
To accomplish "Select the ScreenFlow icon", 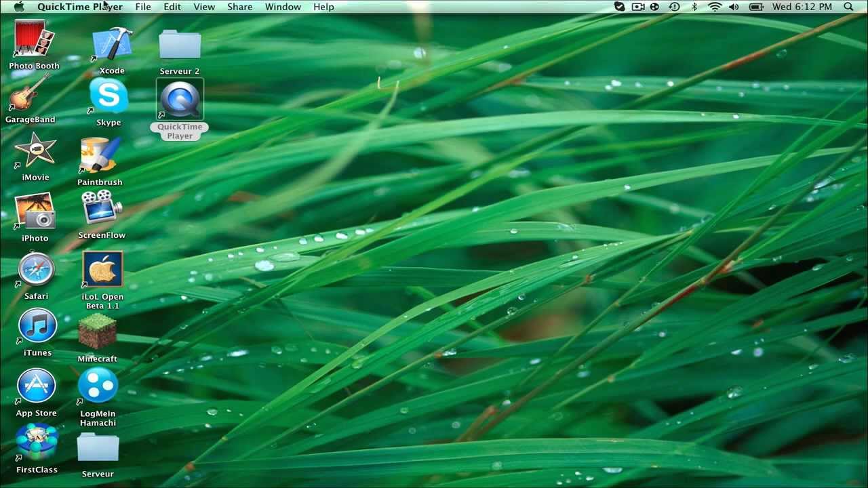I will click(102, 208).
